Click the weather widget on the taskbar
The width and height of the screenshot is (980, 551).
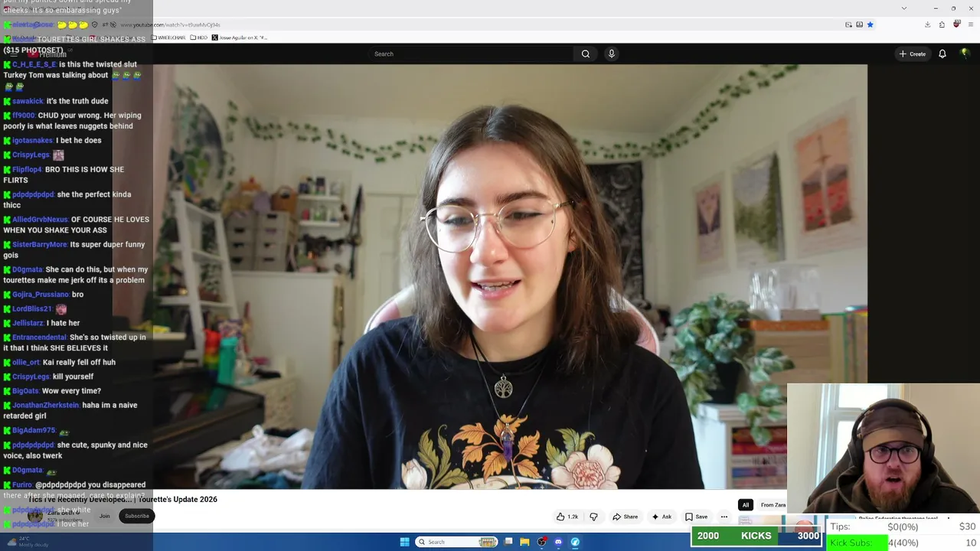pyautogui.click(x=28, y=542)
